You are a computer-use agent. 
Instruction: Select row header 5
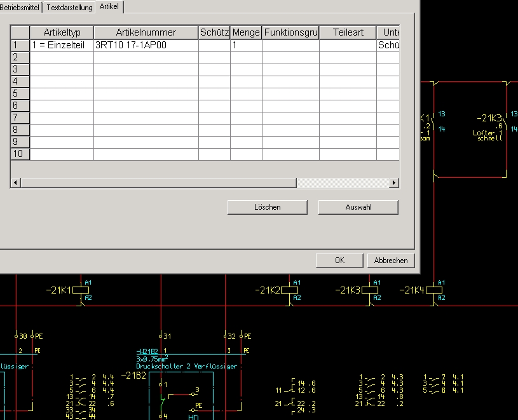[x=20, y=93]
